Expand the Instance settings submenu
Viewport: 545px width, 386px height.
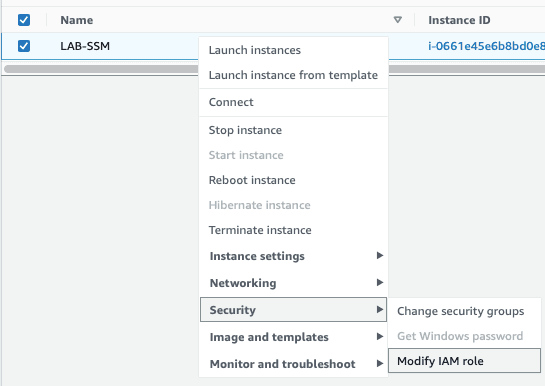[x=293, y=256]
